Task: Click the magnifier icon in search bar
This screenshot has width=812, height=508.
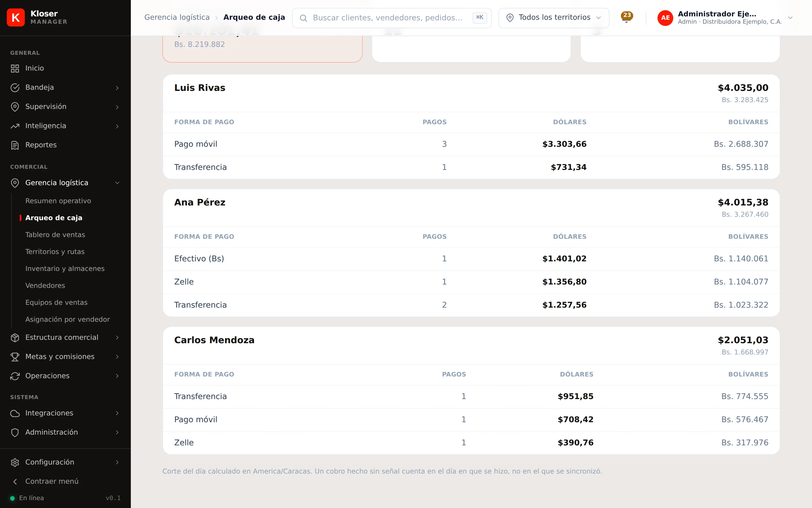Action: (x=303, y=18)
